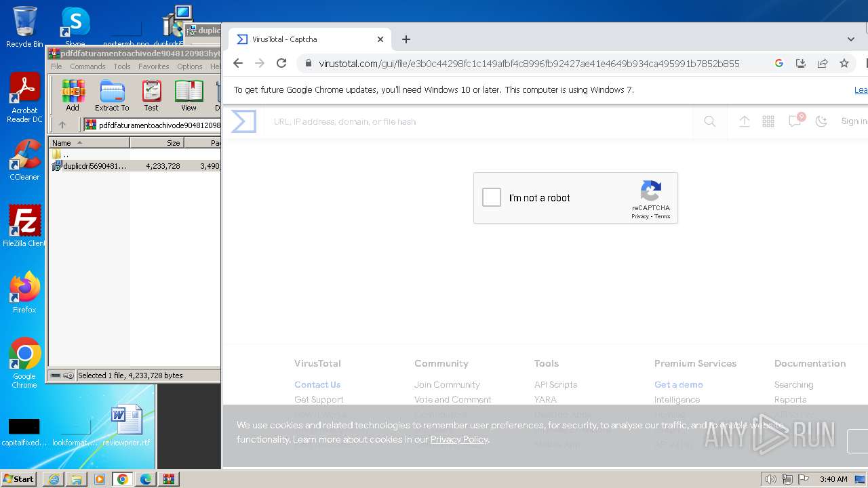Reload the VirusTotal page
This screenshot has height=488, width=868.
click(x=281, y=63)
